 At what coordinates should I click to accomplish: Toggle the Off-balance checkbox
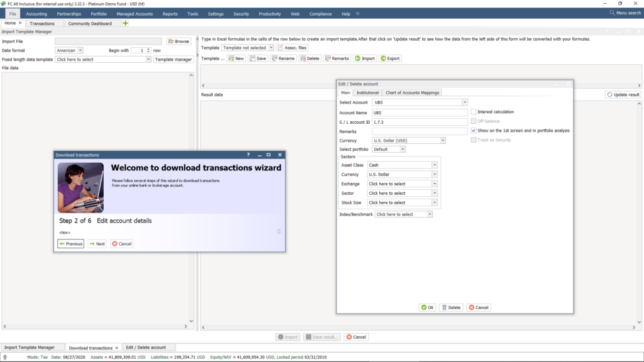click(x=474, y=121)
